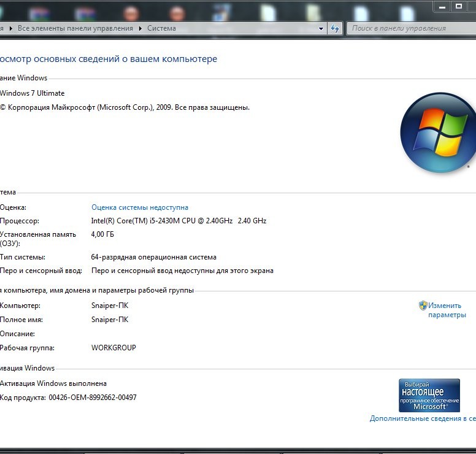The width and height of the screenshot is (476, 454).
Task: Click the Windows logo orb image
Action: [x=438, y=133]
